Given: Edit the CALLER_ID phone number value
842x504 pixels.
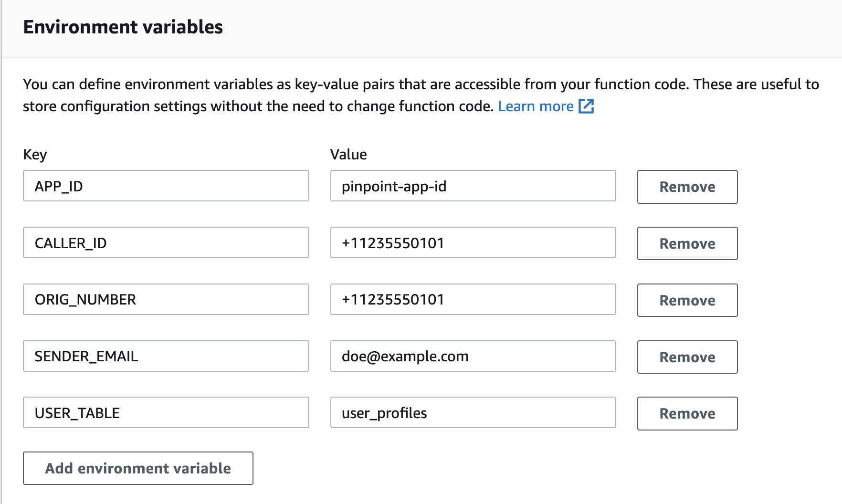Looking at the screenshot, I should (x=473, y=243).
